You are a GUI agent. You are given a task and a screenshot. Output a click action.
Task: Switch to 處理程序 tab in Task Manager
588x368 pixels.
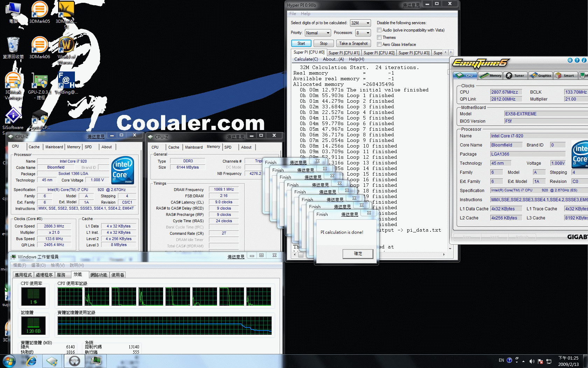point(44,275)
